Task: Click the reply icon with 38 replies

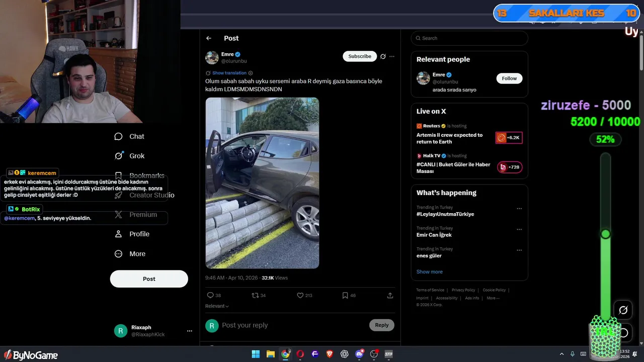Action: pos(210,295)
